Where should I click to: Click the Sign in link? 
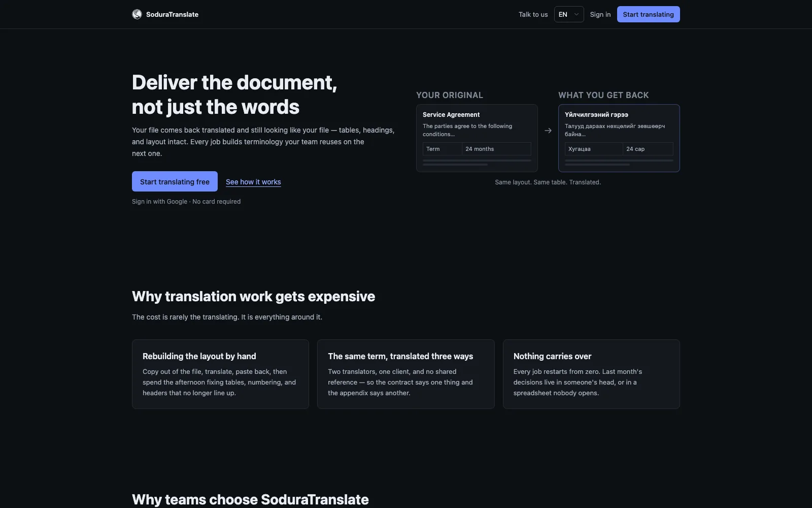tap(600, 14)
